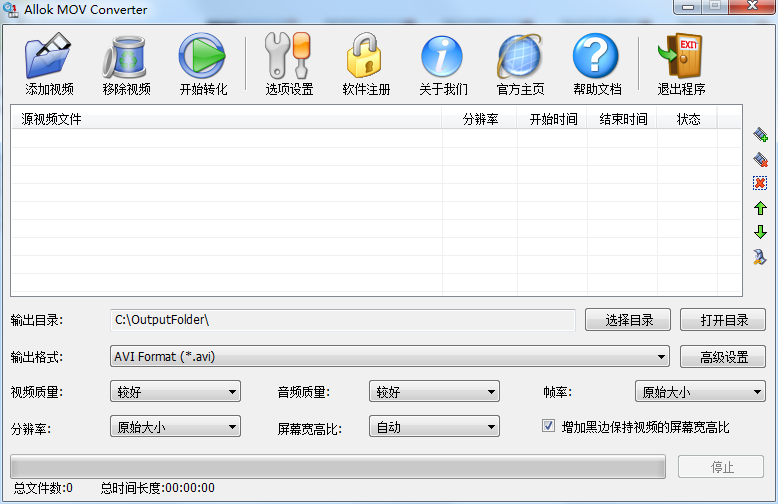Click the 状态 column header
This screenshot has height=504, width=778.
[687, 119]
